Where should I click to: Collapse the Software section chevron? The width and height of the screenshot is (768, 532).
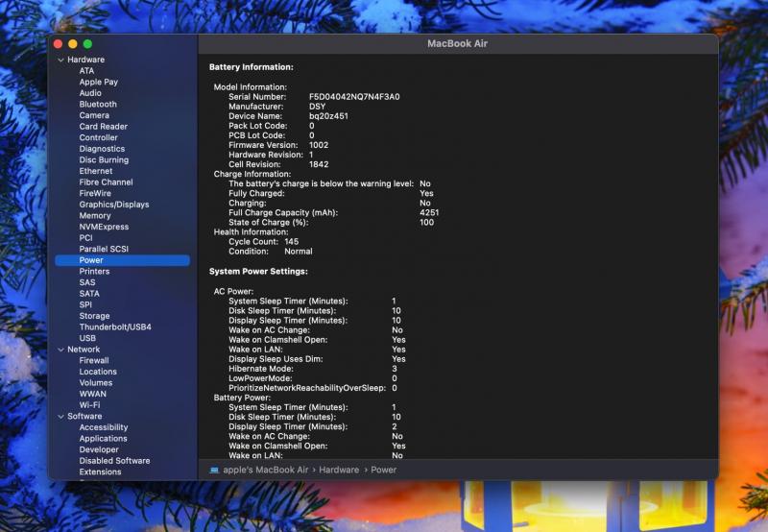pos(60,417)
